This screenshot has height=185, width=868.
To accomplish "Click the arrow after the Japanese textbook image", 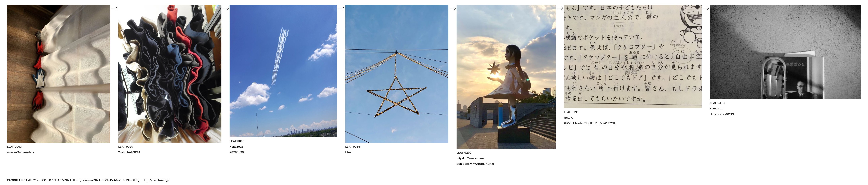I will [706, 8].
